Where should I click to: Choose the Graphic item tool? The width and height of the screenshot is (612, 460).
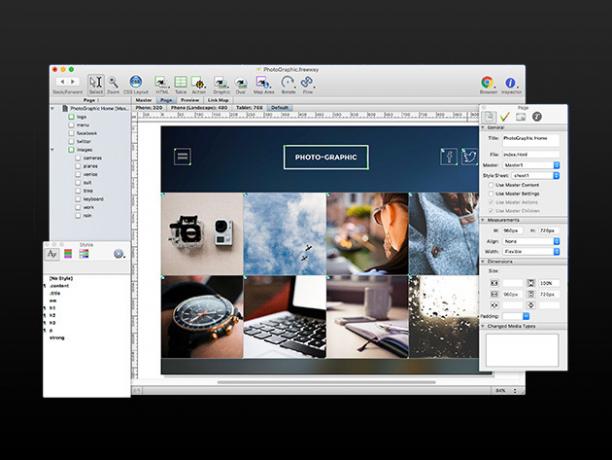[221, 84]
